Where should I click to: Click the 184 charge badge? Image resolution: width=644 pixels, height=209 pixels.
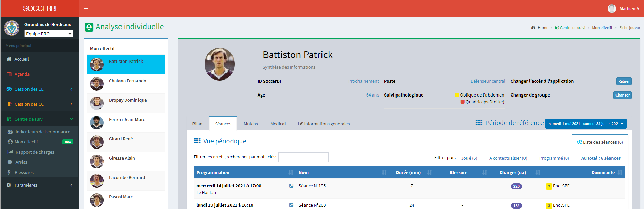pos(516,206)
